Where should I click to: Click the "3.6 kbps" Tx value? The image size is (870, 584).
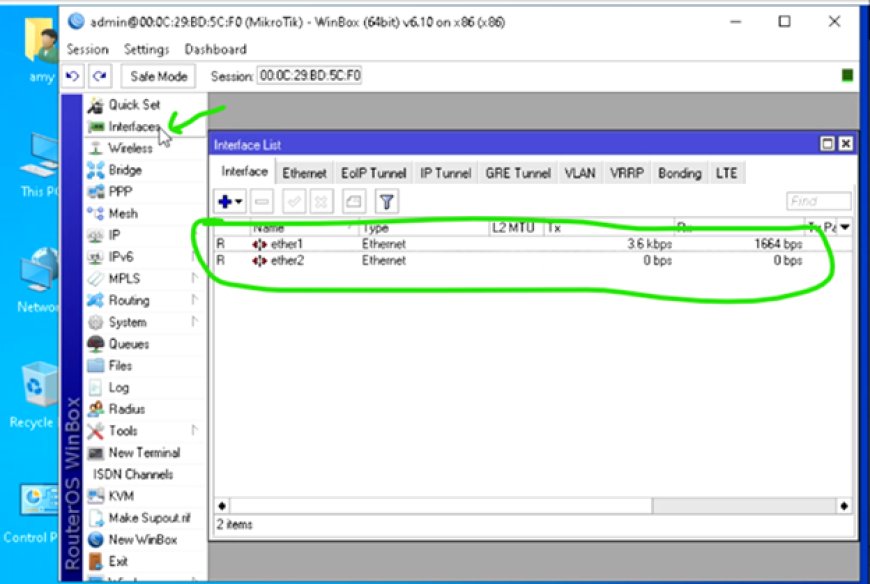[x=649, y=244]
